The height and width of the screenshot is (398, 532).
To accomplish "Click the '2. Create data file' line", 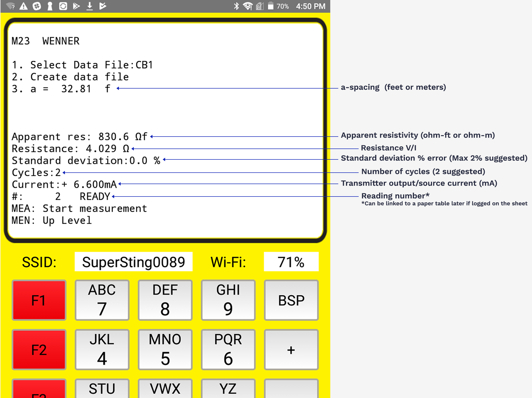I will pyautogui.click(x=70, y=77).
